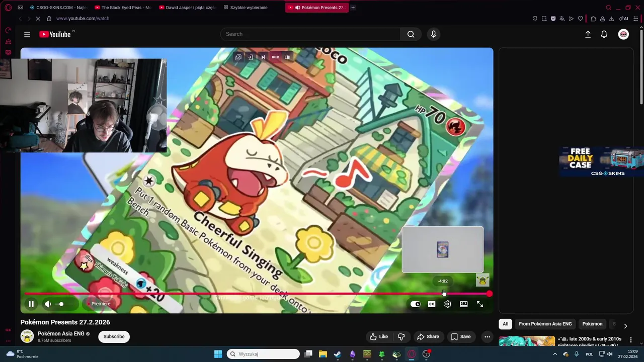Click the address bar URL

click(x=83, y=19)
